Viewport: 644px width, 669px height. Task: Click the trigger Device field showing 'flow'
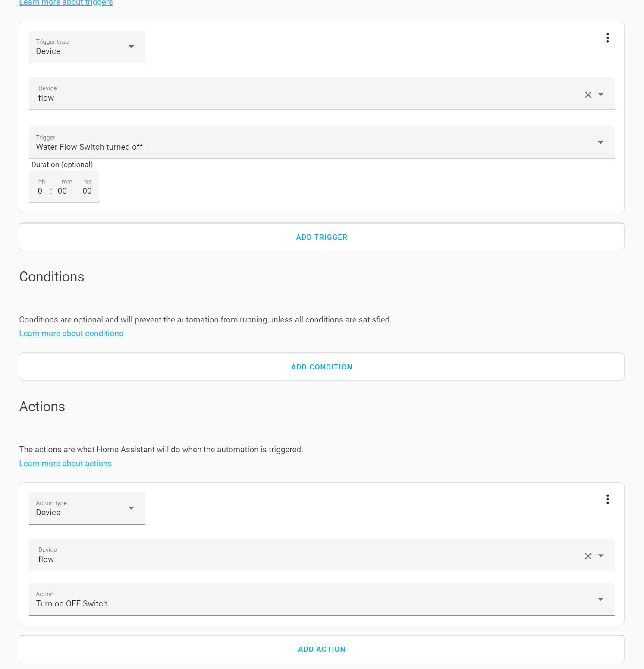[x=302, y=95]
